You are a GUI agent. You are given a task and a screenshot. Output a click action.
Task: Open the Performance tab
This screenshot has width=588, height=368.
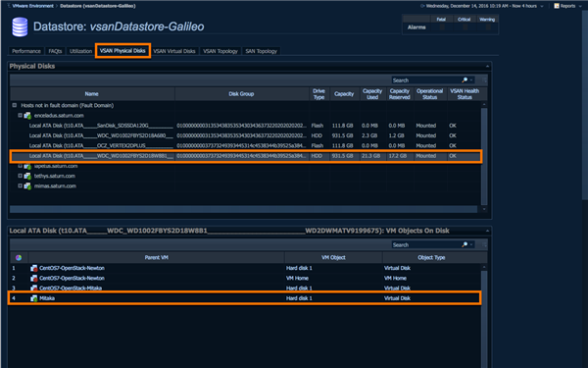26,51
